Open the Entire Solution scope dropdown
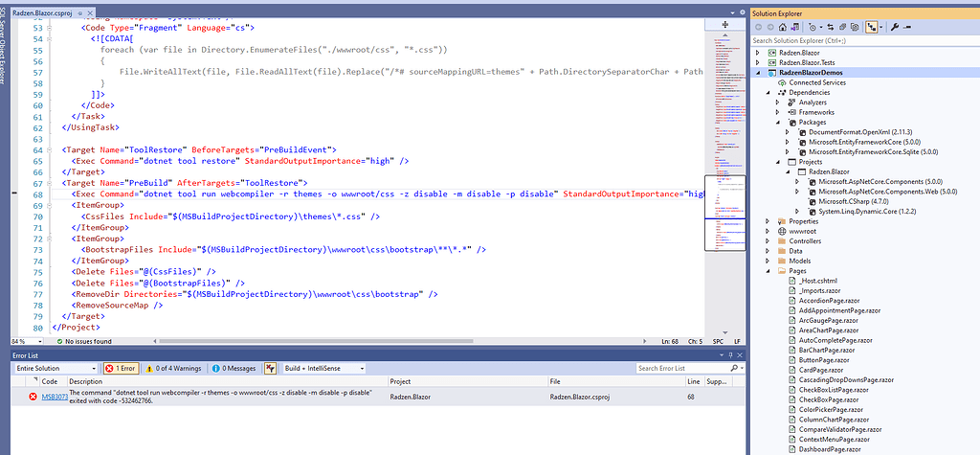Screen dimensions: 980x455 [x=56, y=369]
